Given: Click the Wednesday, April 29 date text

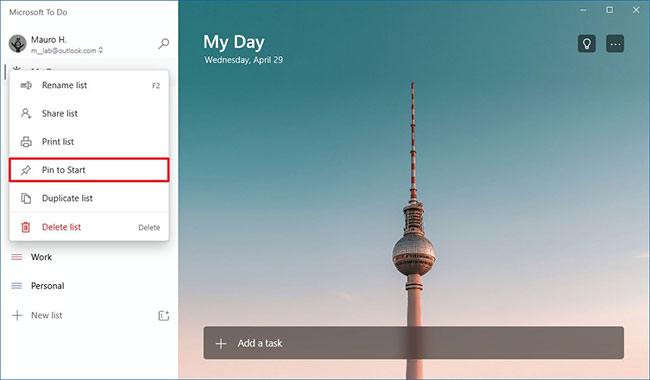Looking at the screenshot, I should pyautogui.click(x=244, y=60).
